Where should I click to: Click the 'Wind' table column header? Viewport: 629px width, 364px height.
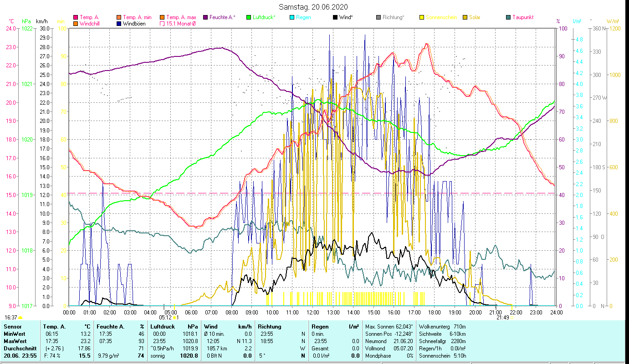211,327
